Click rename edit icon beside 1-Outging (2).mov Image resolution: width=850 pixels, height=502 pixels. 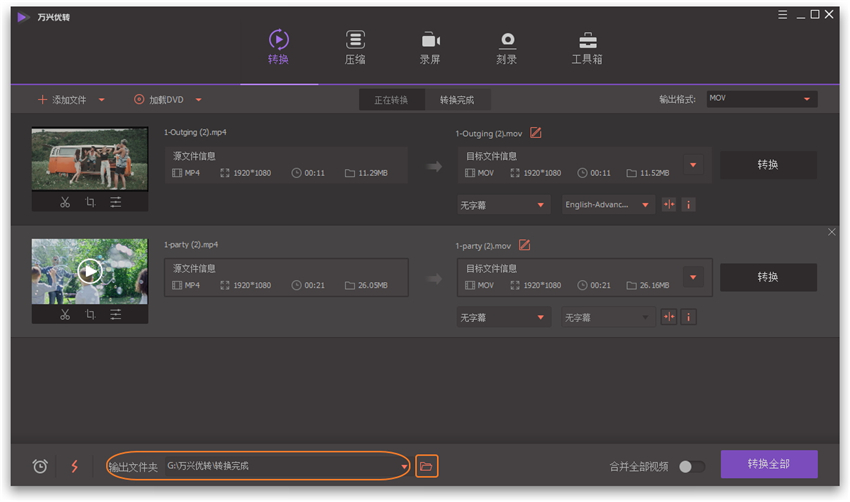pos(536,133)
